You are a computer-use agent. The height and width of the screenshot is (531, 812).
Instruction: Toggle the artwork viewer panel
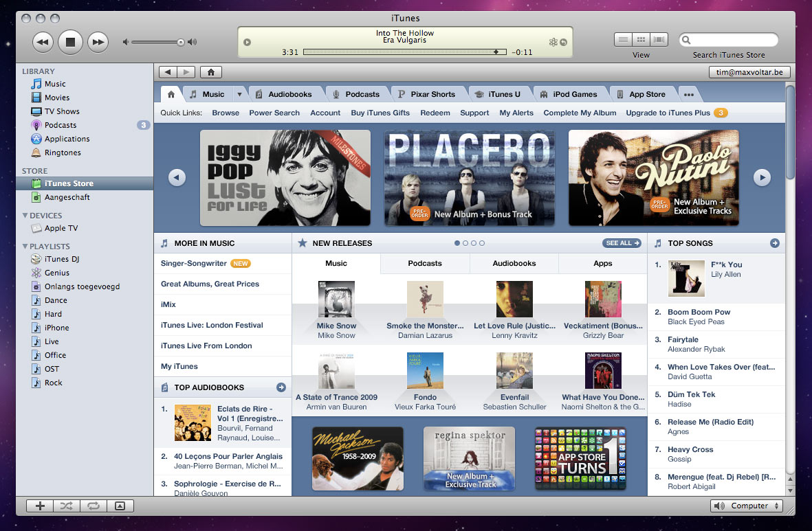(120, 506)
